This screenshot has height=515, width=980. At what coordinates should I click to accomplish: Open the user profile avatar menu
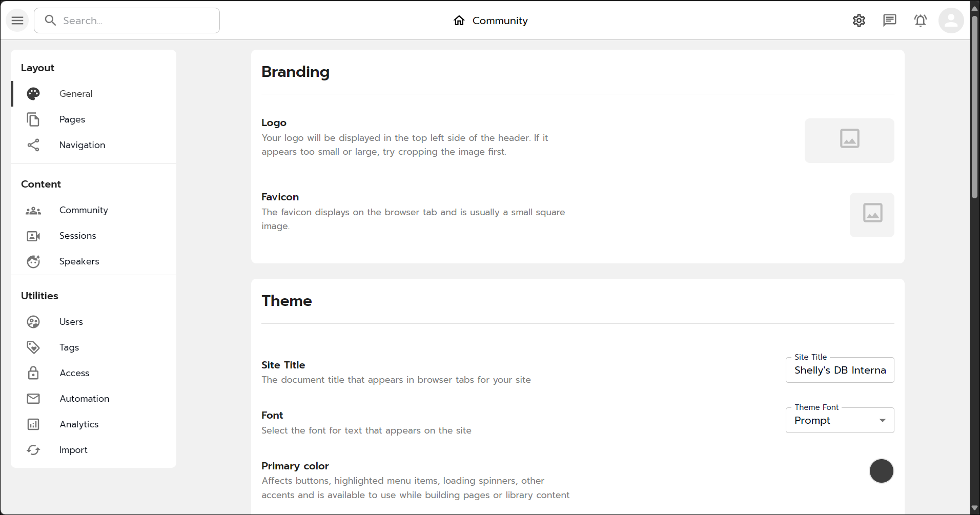tap(951, 20)
